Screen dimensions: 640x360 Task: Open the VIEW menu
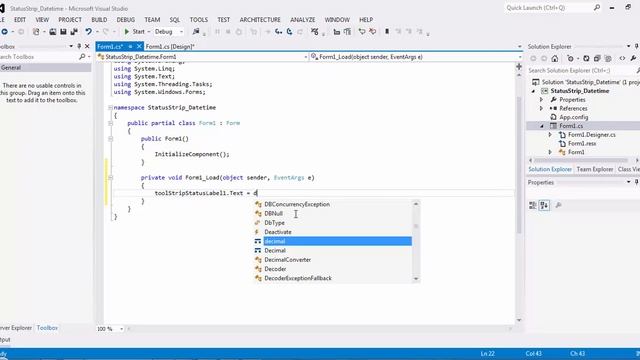(x=42, y=20)
